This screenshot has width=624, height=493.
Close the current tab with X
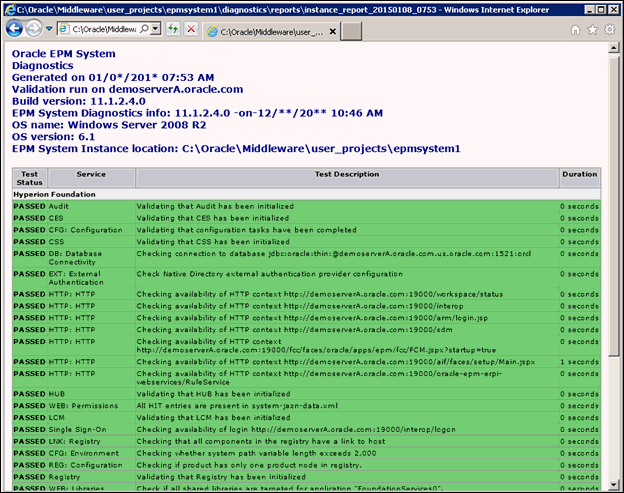pyautogui.click(x=333, y=31)
